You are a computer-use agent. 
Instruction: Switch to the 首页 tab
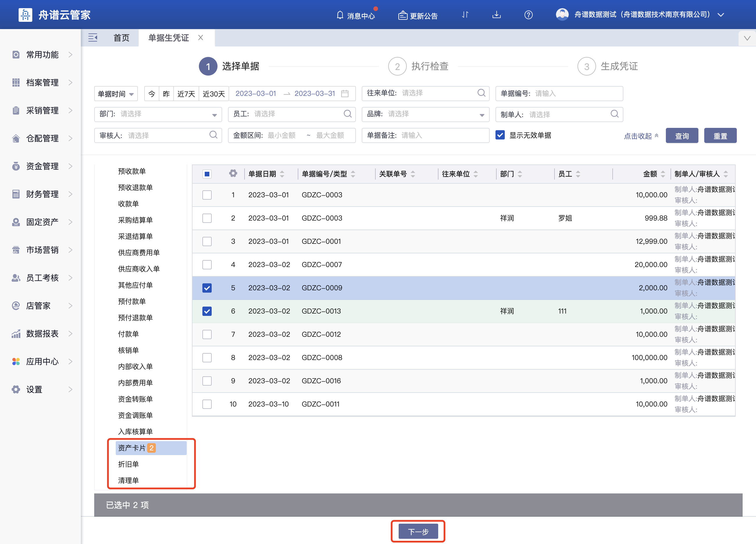coord(121,38)
